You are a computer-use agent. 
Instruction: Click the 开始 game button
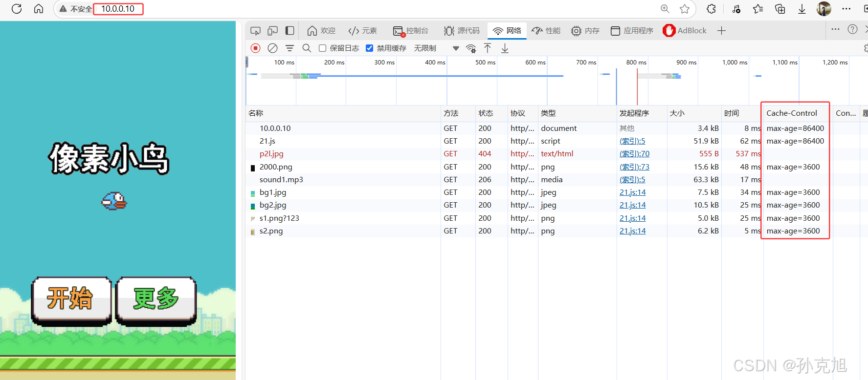[x=71, y=301]
